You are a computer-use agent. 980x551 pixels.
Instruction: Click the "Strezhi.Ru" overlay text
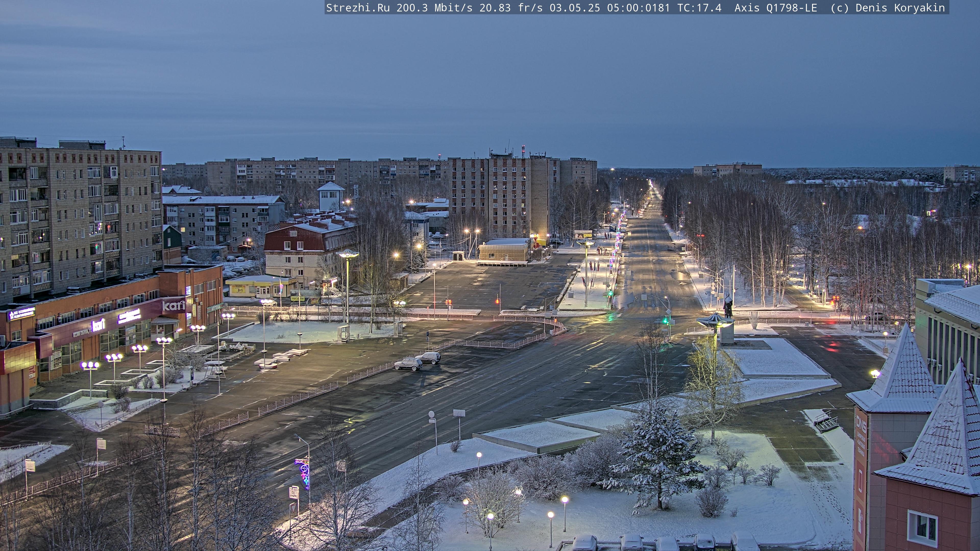[x=358, y=8]
